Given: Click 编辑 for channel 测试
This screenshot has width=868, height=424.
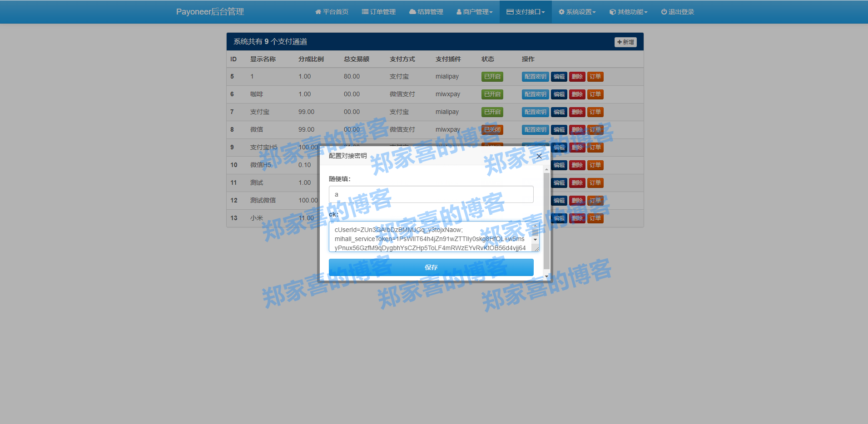Looking at the screenshot, I should [x=559, y=183].
